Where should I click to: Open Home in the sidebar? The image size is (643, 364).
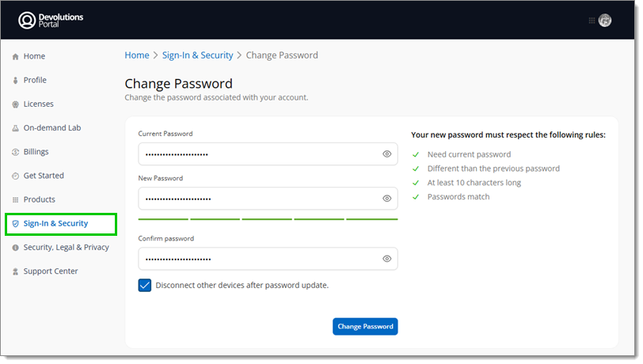click(x=34, y=56)
